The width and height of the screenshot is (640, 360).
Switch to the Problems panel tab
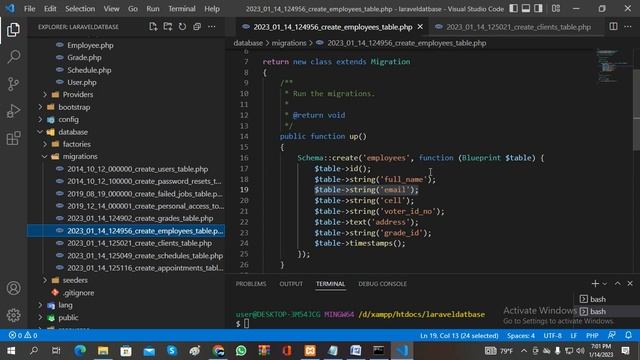coord(251,284)
